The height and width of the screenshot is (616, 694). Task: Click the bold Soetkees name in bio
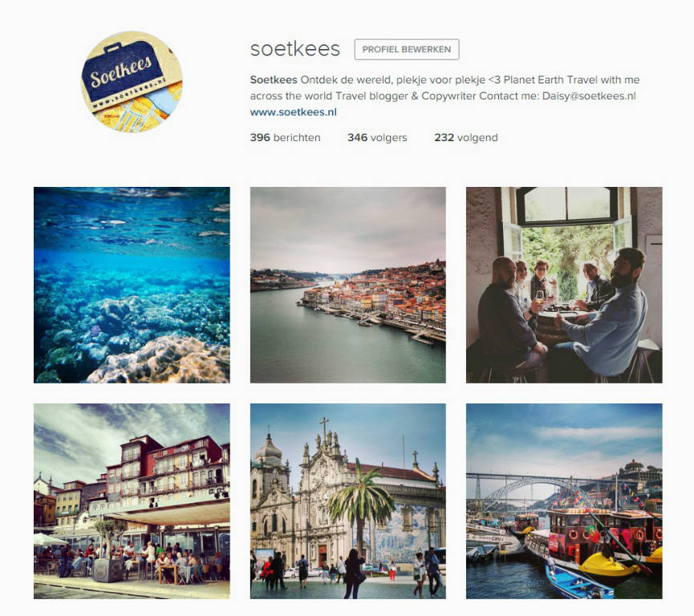pyautogui.click(x=274, y=79)
